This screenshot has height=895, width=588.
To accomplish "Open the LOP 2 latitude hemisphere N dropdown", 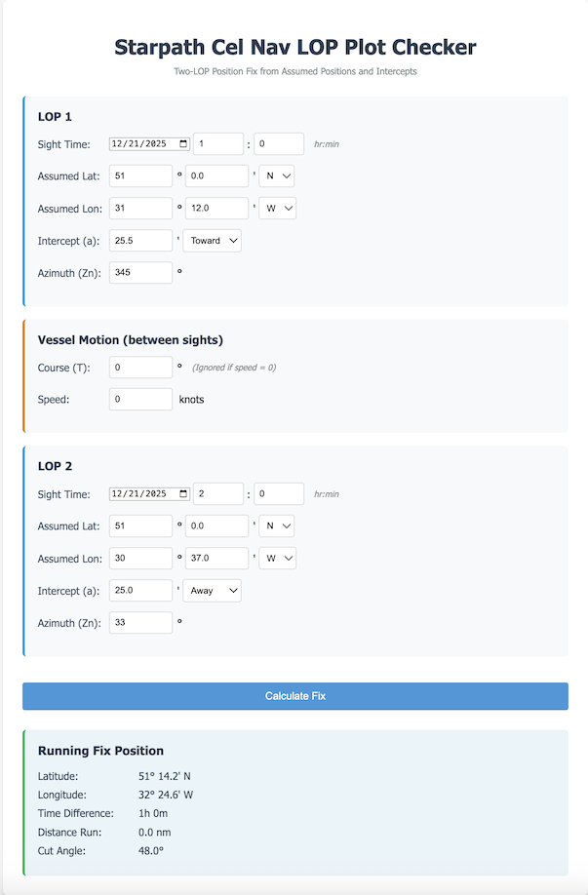I will tap(277, 525).
